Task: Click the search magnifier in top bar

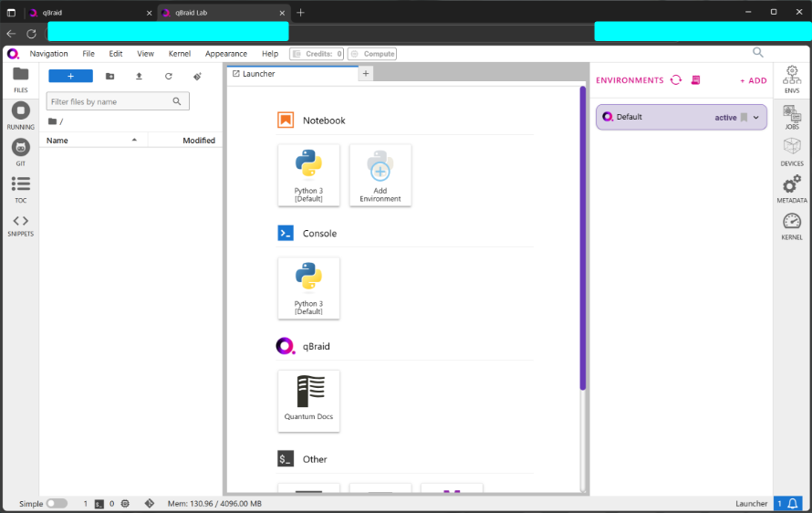Action: [x=757, y=52]
